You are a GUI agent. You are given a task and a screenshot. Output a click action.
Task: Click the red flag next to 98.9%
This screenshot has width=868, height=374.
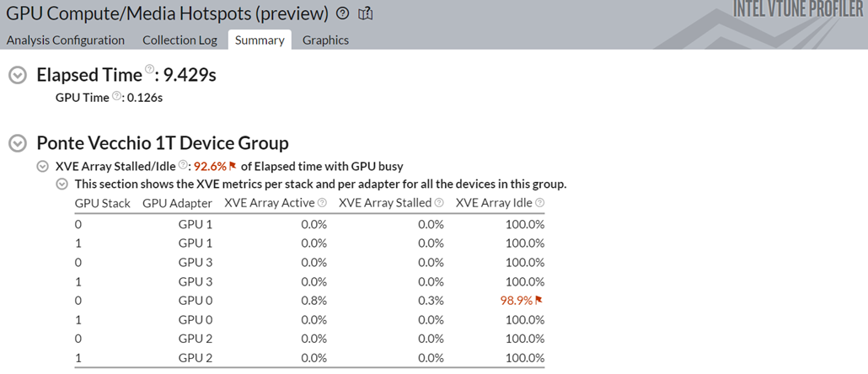pos(538,301)
